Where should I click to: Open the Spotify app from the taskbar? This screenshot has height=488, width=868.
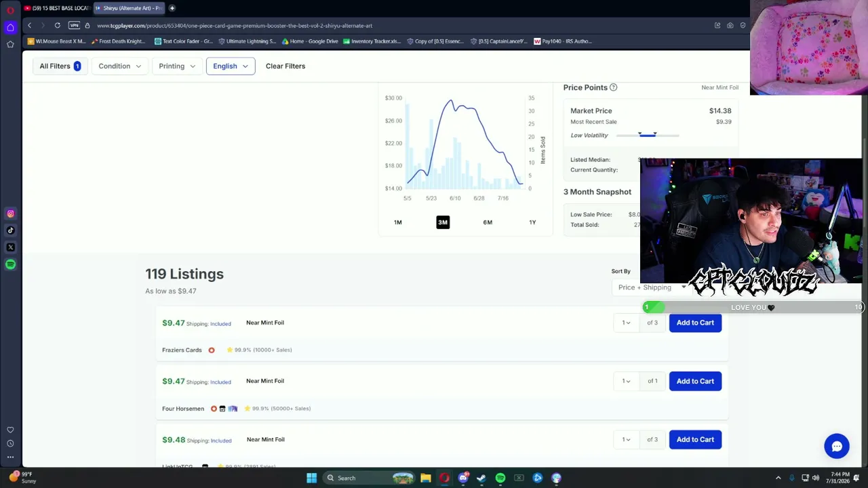pyautogui.click(x=500, y=478)
